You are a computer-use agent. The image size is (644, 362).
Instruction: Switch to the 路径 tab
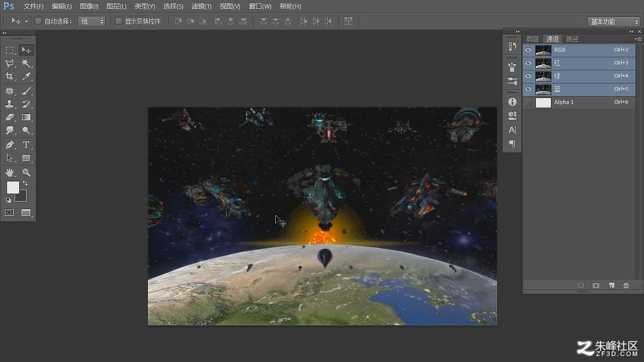[572, 39]
